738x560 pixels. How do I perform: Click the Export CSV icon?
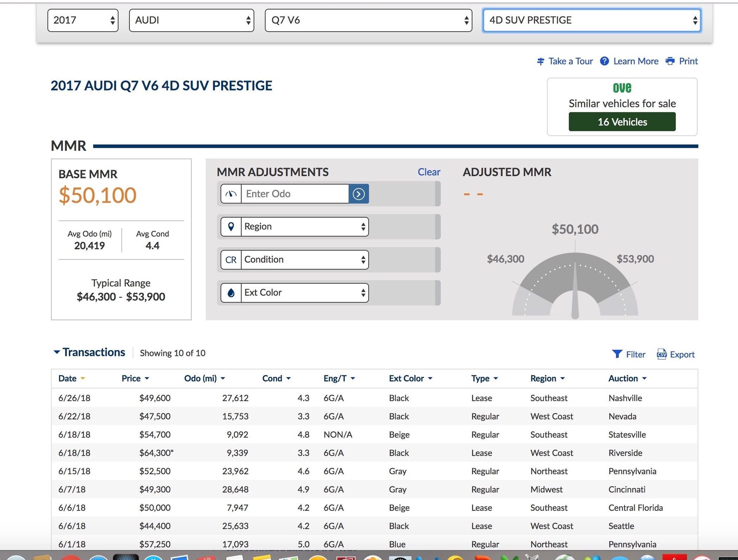[661, 354]
